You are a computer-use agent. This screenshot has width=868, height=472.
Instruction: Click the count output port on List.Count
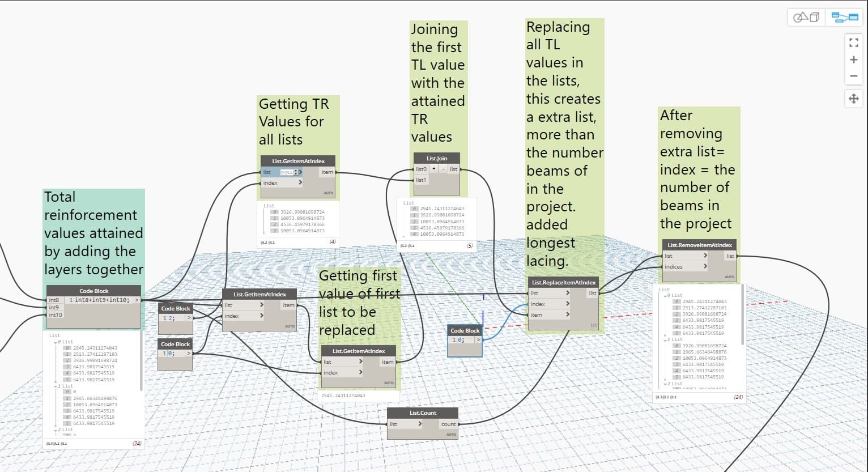pyautogui.click(x=449, y=424)
